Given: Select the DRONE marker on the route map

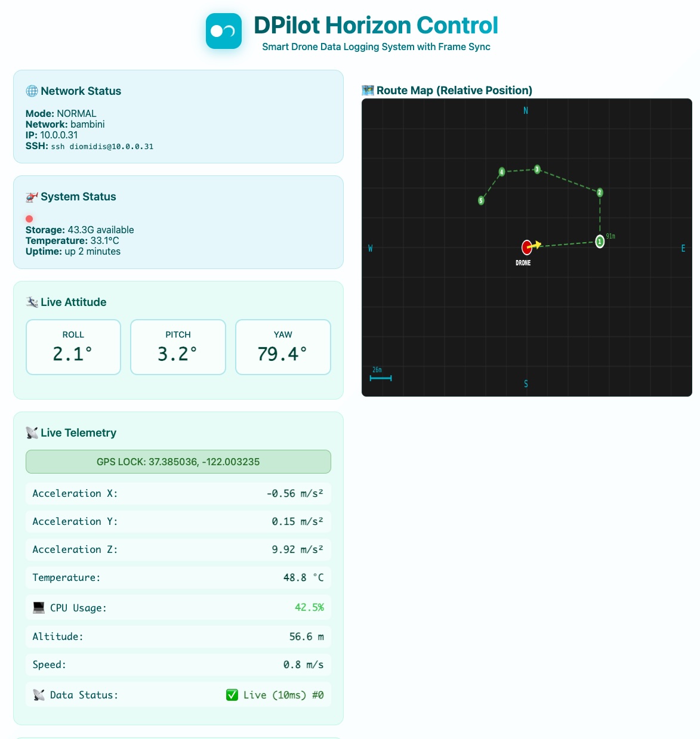Looking at the screenshot, I should click(x=526, y=247).
